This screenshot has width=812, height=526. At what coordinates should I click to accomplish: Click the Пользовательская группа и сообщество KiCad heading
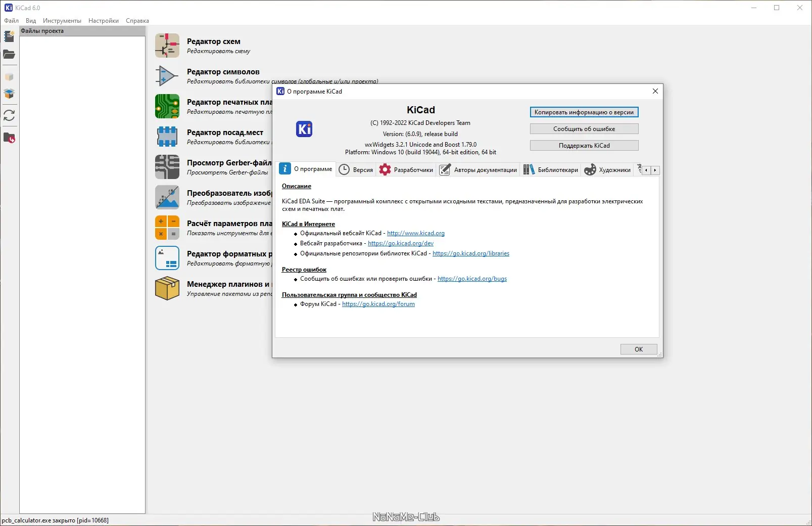(x=349, y=295)
